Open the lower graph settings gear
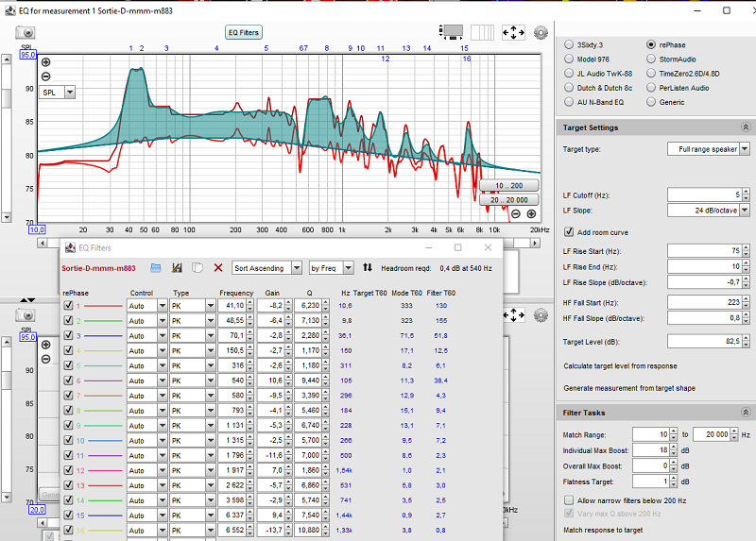Screen dimensions: 756x541 click(541, 315)
